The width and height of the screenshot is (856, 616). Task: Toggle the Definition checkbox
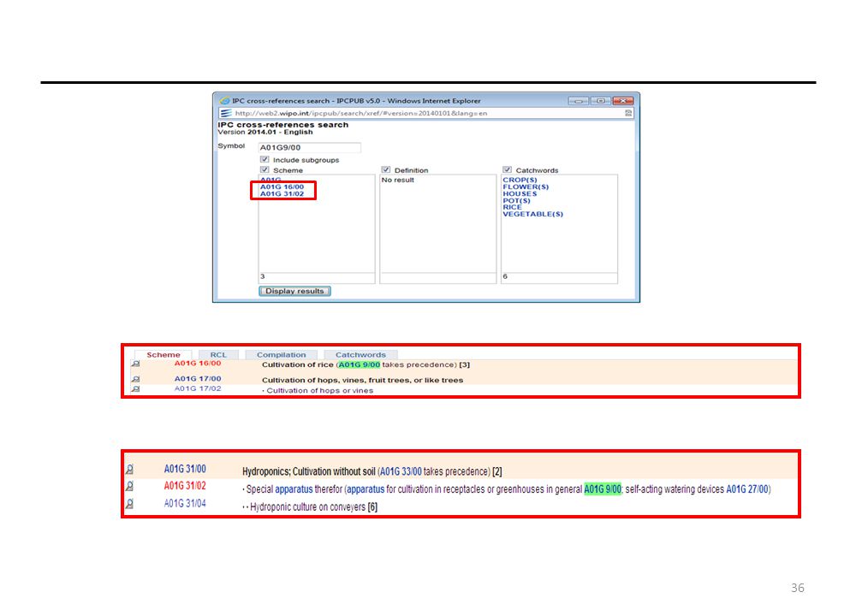click(x=386, y=169)
